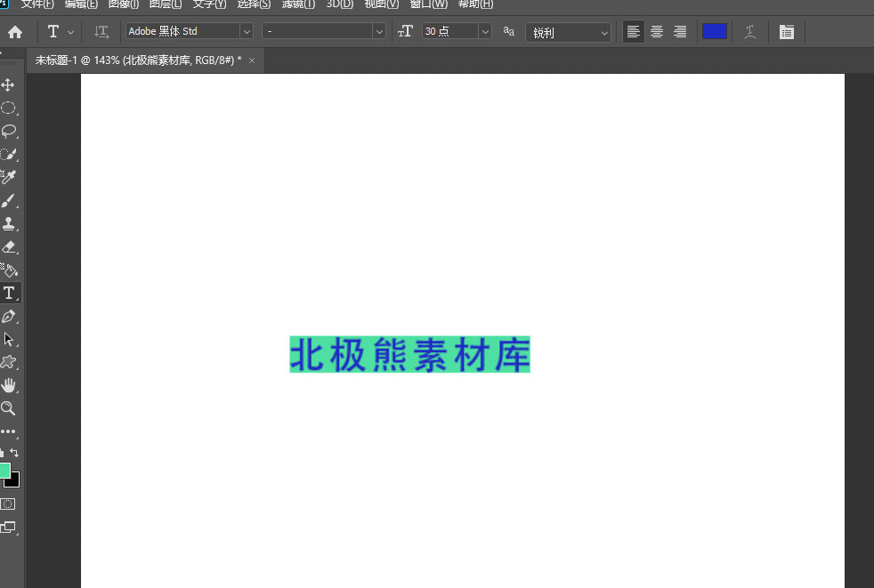
Task: Click the 30 点 font size field
Action: click(450, 31)
